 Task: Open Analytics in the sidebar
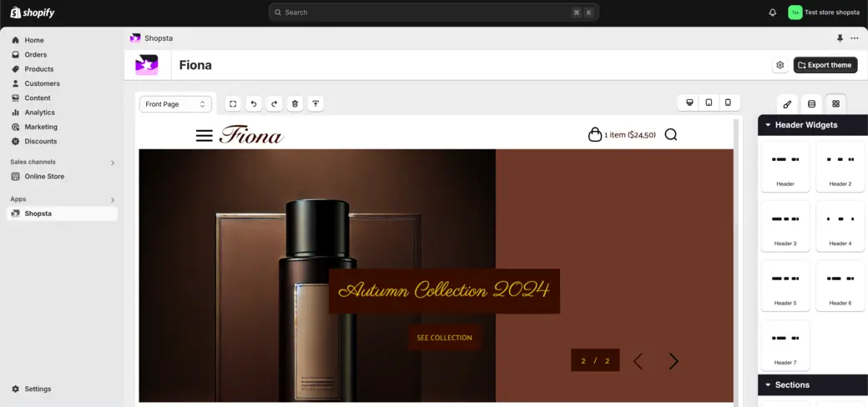(x=39, y=113)
